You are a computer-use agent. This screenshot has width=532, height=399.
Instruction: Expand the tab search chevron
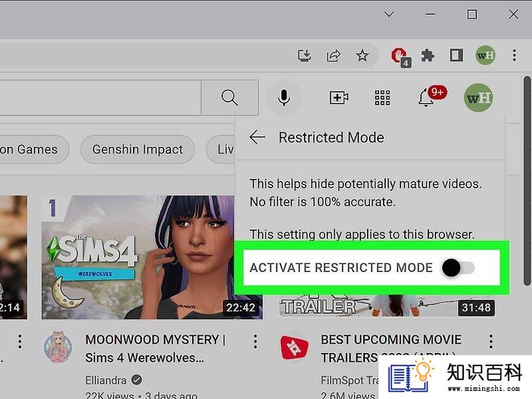(x=389, y=14)
